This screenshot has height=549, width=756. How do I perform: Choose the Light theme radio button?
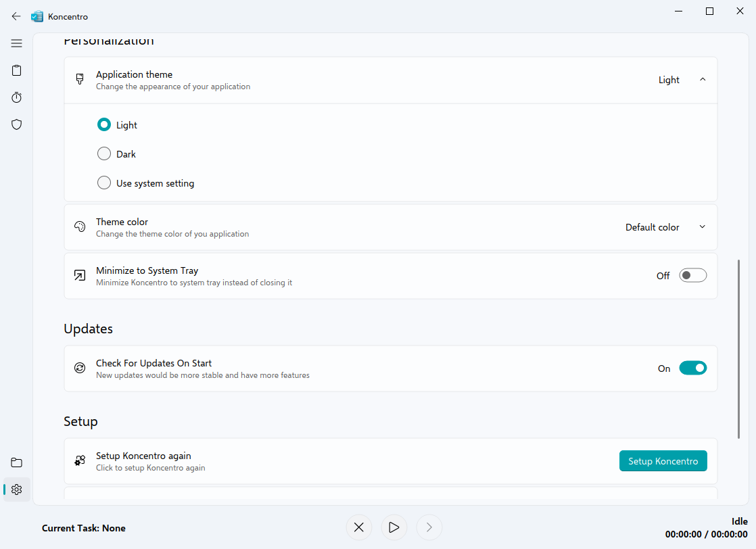104,125
